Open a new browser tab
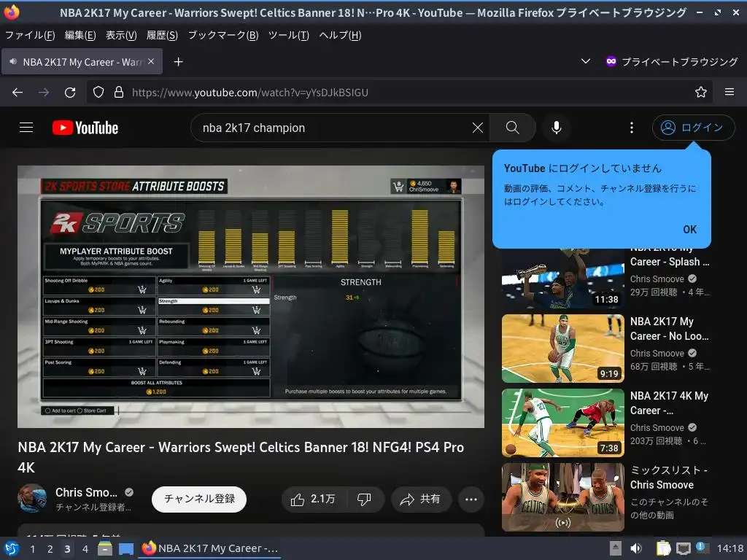The width and height of the screenshot is (747, 560). pyautogui.click(x=178, y=62)
